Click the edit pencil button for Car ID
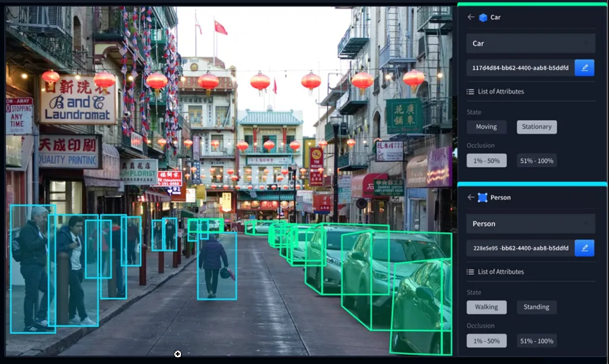This screenshot has height=364, width=609. 584,68
